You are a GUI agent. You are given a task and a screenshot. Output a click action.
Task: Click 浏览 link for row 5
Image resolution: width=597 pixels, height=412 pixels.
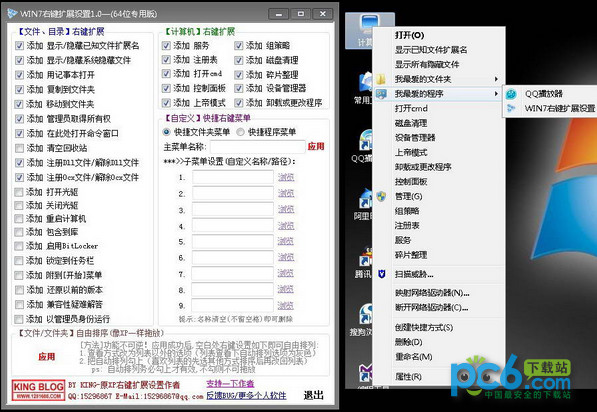(x=286, y=242)
